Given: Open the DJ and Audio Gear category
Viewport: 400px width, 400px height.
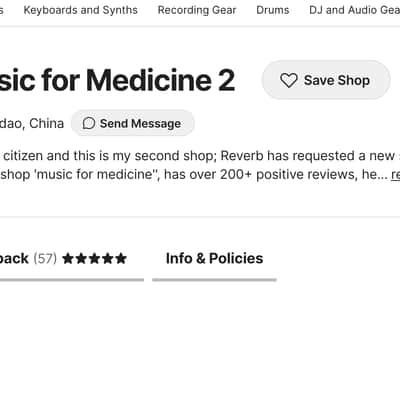Looking at the screenshot, I should pos(354,10).
